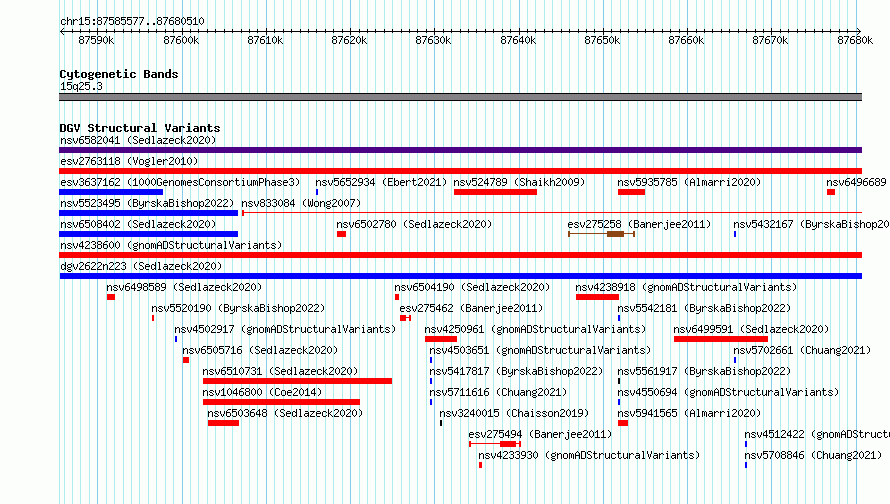Click the nsv6504190 (Sedlazeck2020) label
Viewport: 890px width, 504px height.
[x=472, y=287]
